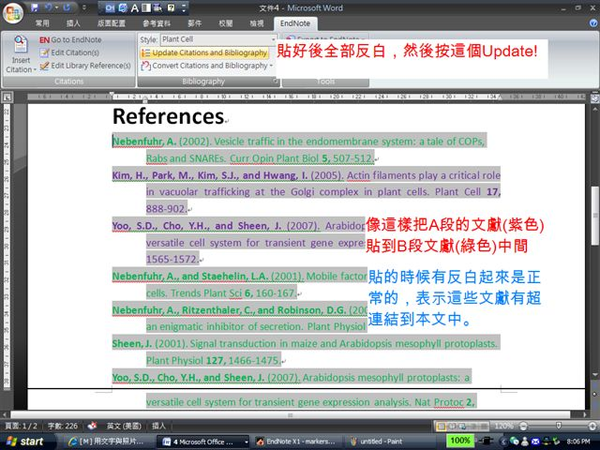The width and height of the screenshot is (600, 450).
Task: Click the question mark help icon in language bar
Action: [171, 8]
